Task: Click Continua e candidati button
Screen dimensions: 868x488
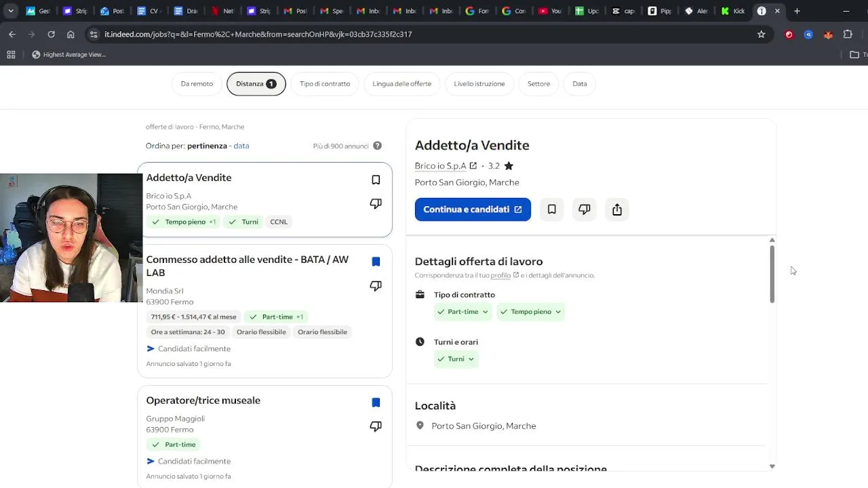Action: [x=473, y=209]
